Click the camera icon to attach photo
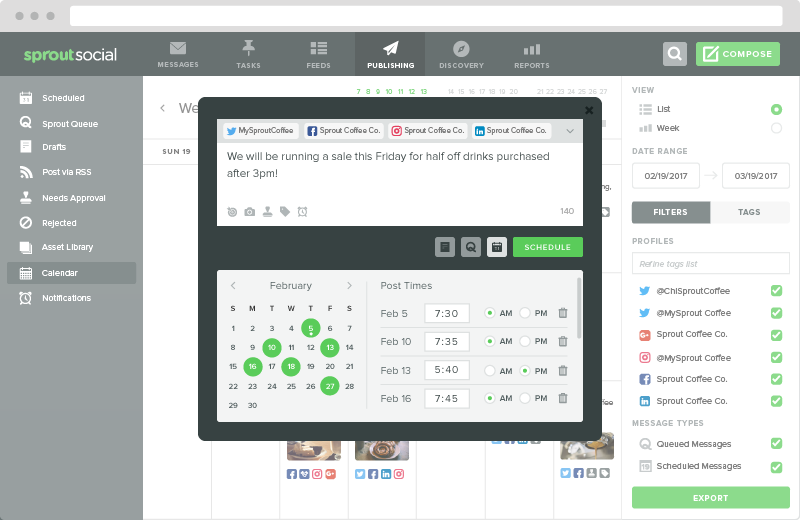800x520 pixels. tap(249, 212)
